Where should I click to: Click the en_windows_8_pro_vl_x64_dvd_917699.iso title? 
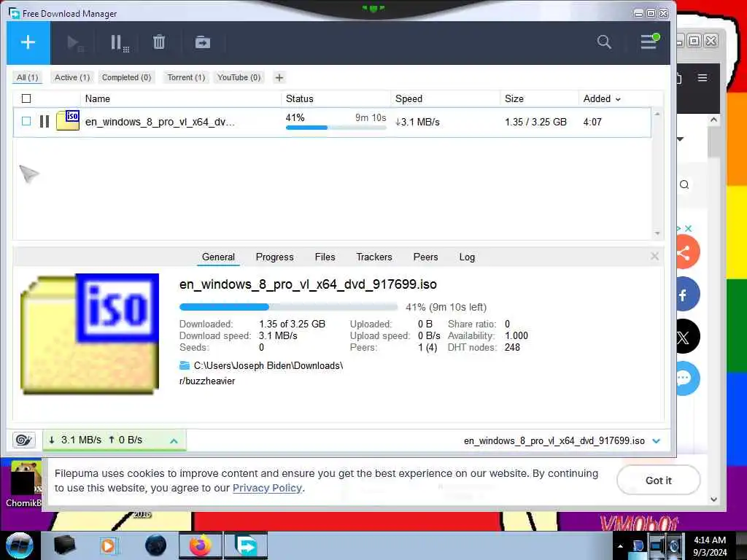[x=308, y=284]
